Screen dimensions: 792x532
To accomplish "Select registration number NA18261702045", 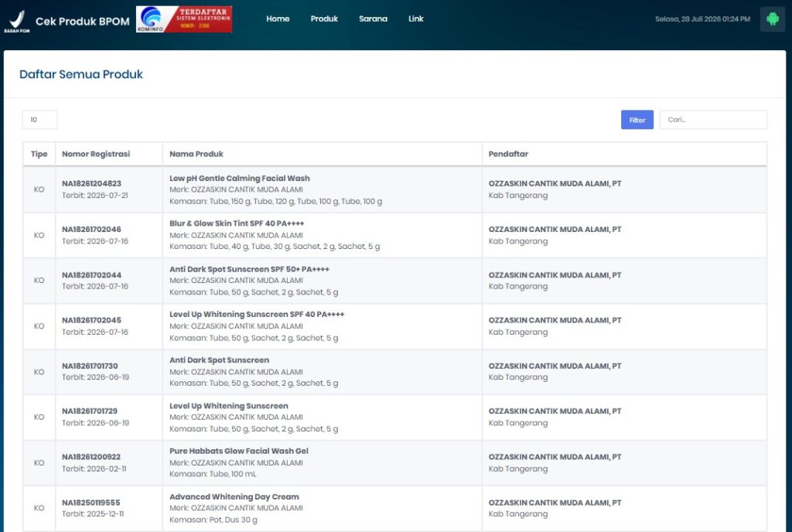I will tap(91, 320).
